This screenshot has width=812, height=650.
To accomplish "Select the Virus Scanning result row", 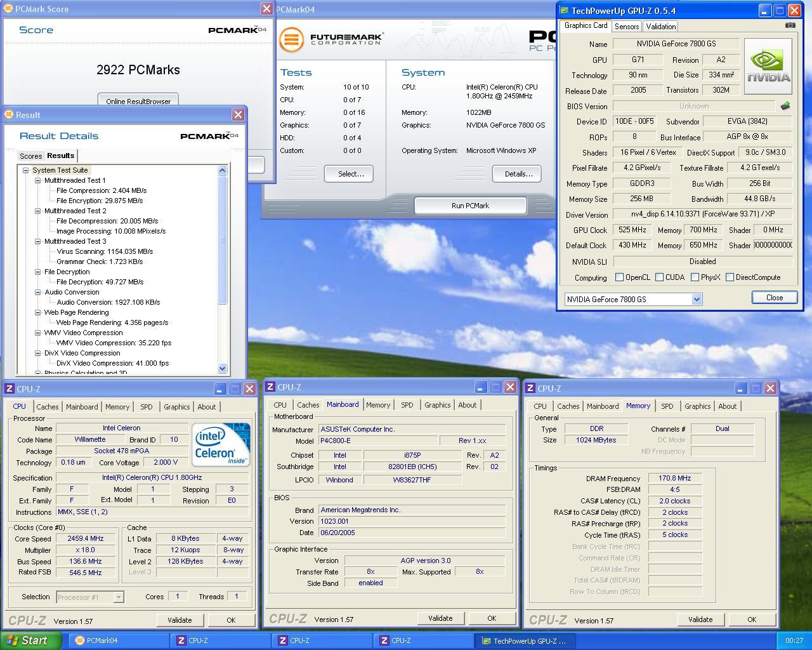I will 105,251.
